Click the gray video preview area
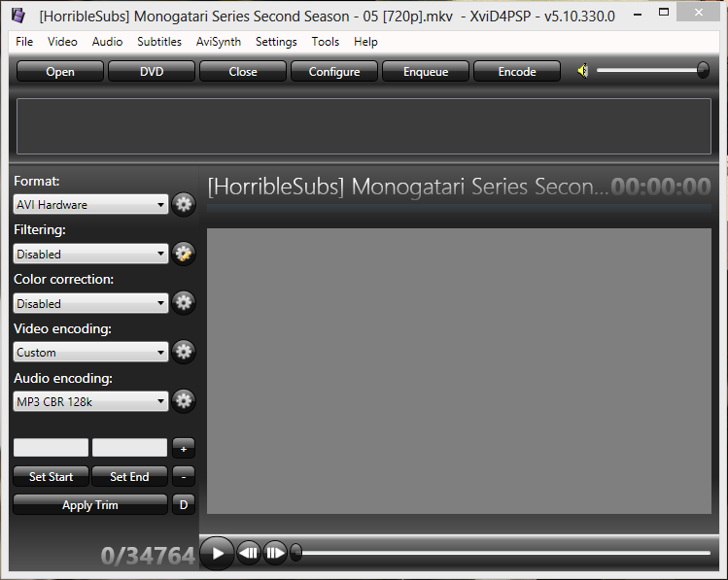This screenshot has height=580, width=728. point(459,371)
